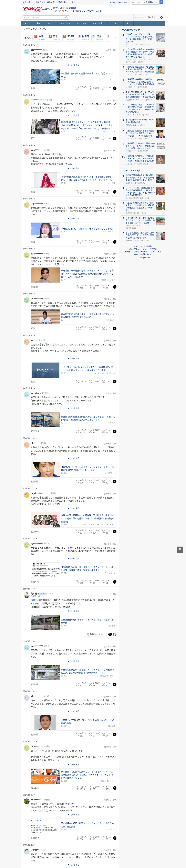186x868 pixels.
Task: Share 荒木樹's expert comment on Facebook
Action: point(115,634)
